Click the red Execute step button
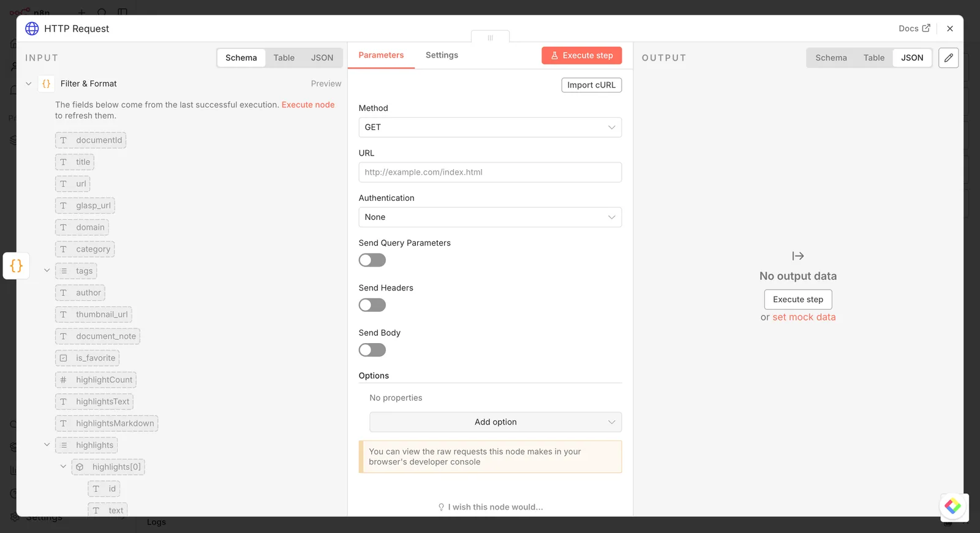Image resolution: width=980 pixels, height=533 pixels. 582,56
